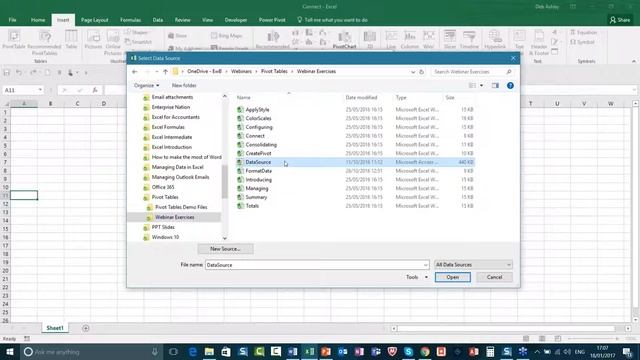Change file view layout icon

(472, 86)
